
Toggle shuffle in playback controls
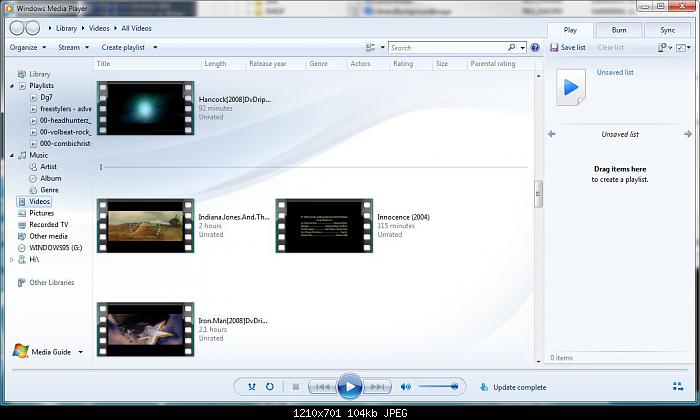pyautogui.click(x=252, y=387)
